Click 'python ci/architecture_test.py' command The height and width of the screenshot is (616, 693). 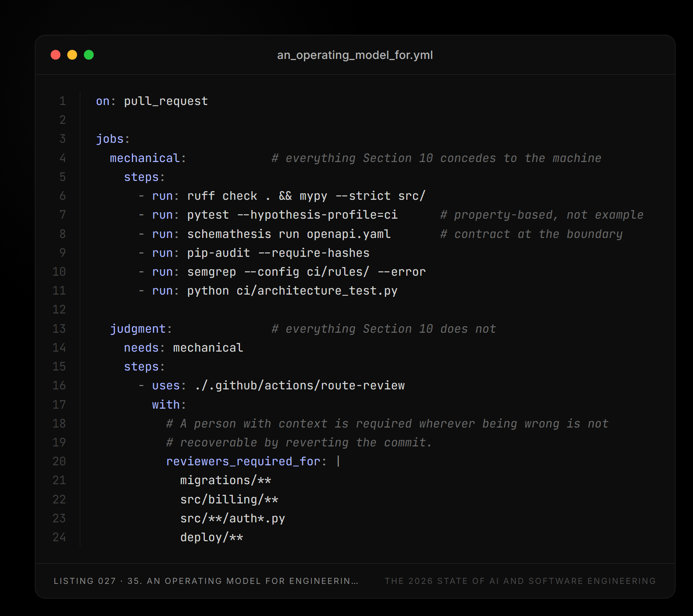point(292,290)
